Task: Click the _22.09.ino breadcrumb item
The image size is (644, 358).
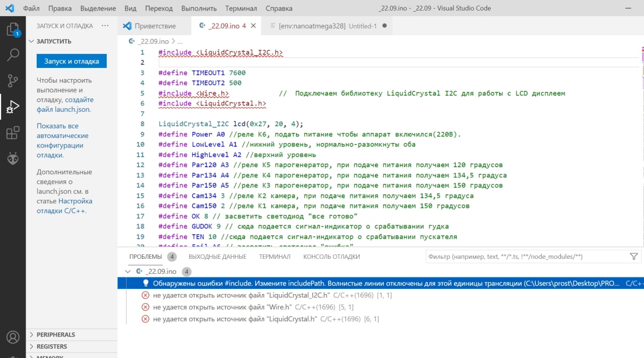Action: (x=154, y=41)
